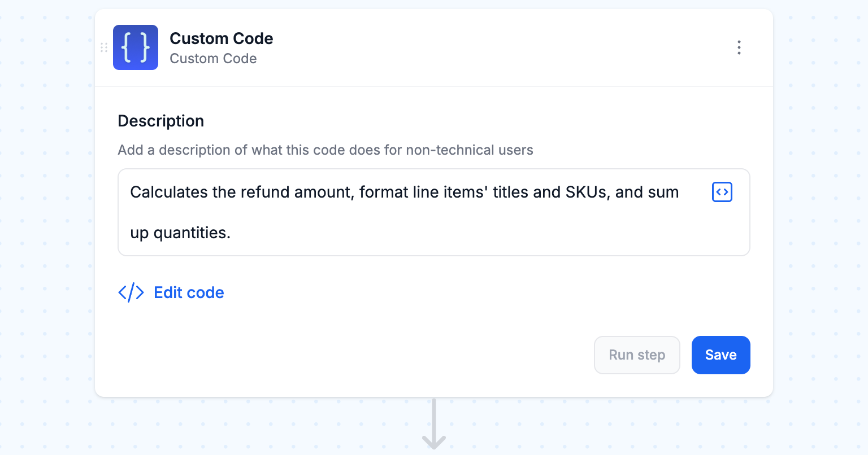Click the insert variable icon in description field

(722, 192)
